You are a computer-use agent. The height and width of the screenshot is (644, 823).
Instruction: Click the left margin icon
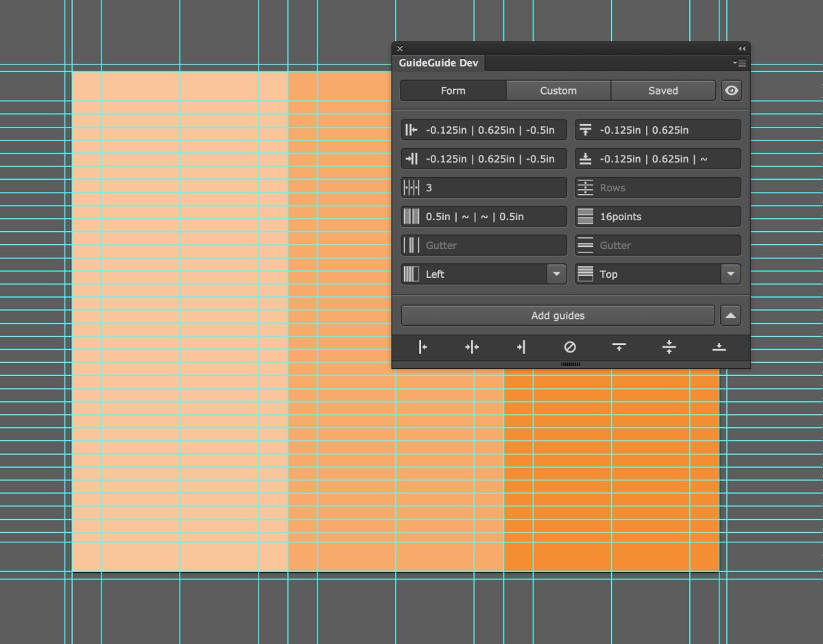click(x=411, y=130)
